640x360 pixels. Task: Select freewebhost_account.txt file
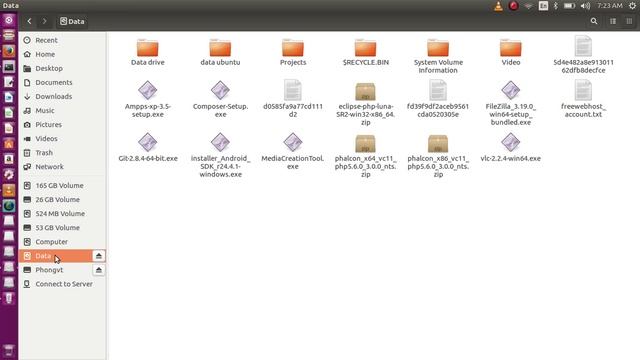coord(583,99)
